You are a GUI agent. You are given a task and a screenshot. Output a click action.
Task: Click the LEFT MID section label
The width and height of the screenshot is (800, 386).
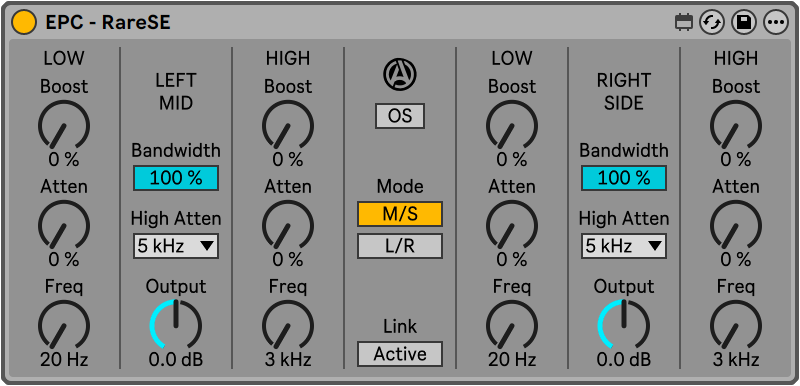click(x=176, y=92)
